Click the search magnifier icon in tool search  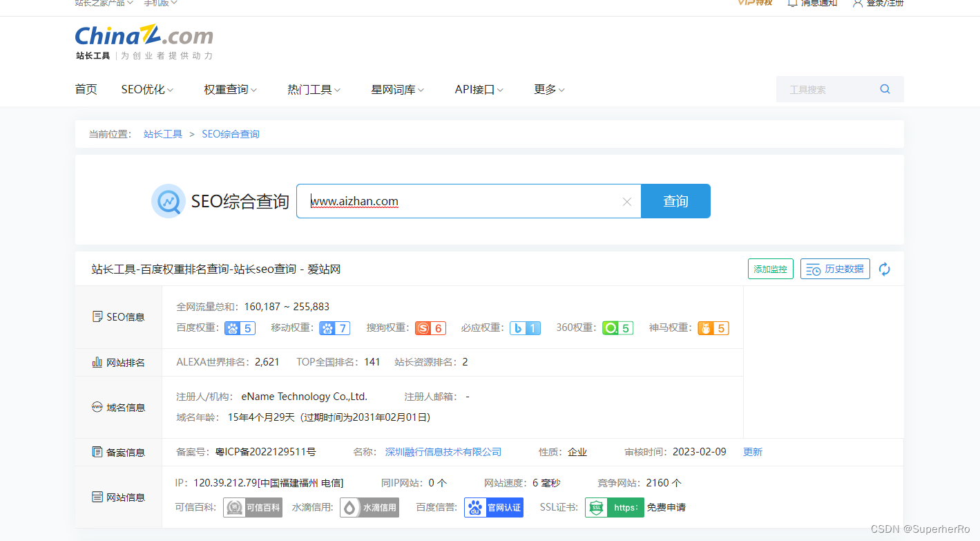[885, 89]
